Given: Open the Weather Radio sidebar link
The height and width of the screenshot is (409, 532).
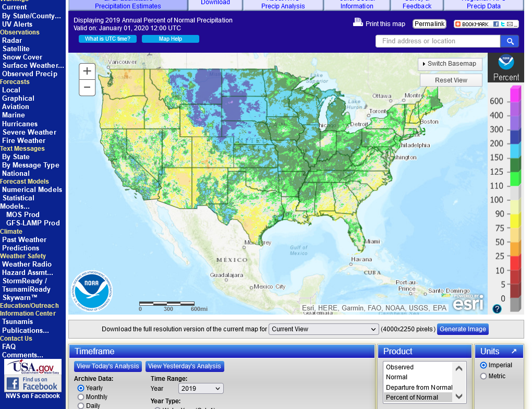Looking at the screenshot, I should (27, 264).
